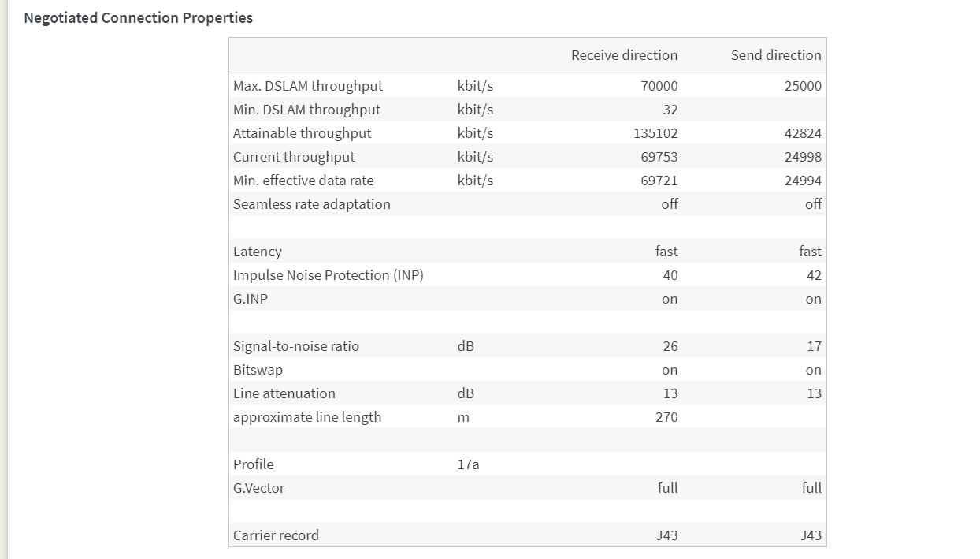Image resolution: width=980 pixels, height=559 pixels.
Task: Click the Profile value 17a
Action: pos(468,464)
